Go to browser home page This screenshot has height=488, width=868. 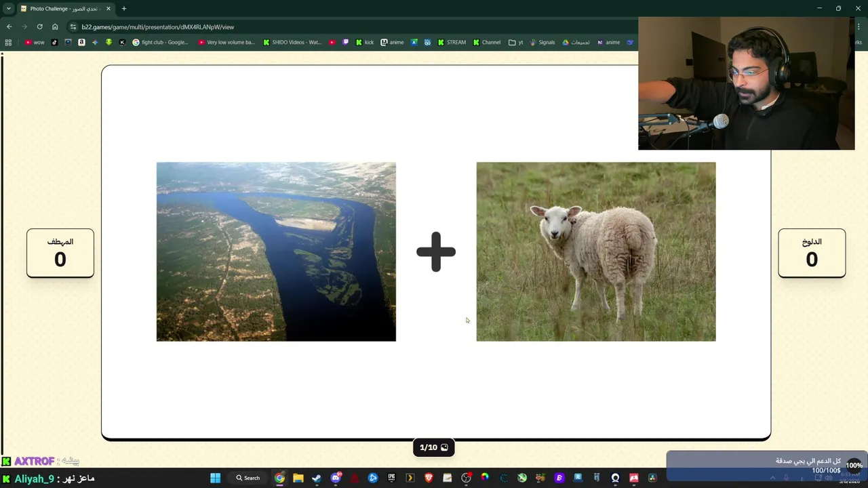click(x=55, y=27)
